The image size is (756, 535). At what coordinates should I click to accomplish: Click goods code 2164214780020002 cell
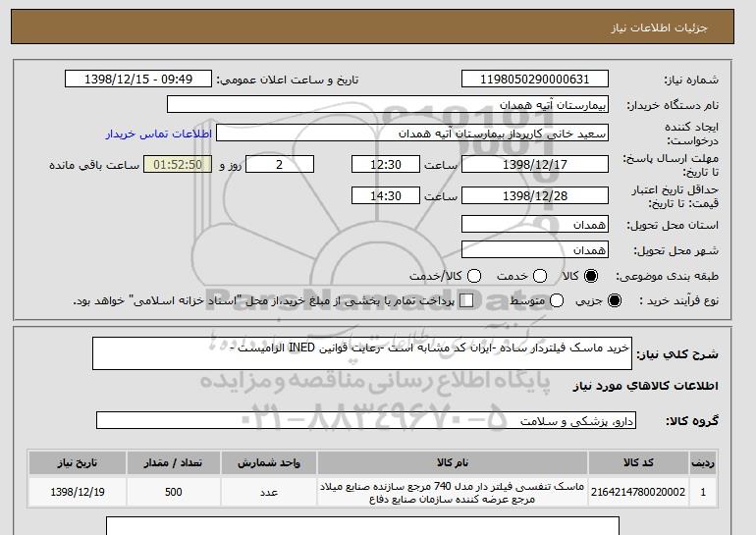pos(638,492)
